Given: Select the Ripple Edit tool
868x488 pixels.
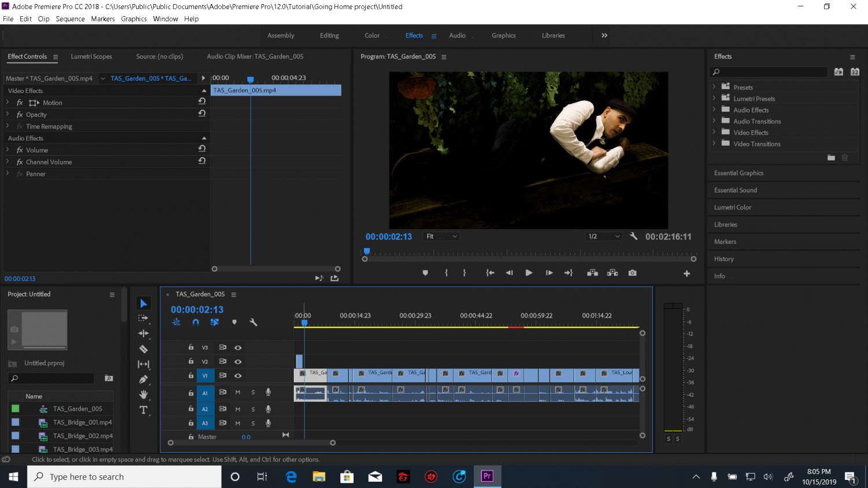Looking at the screenshot, I should [144, 334].
